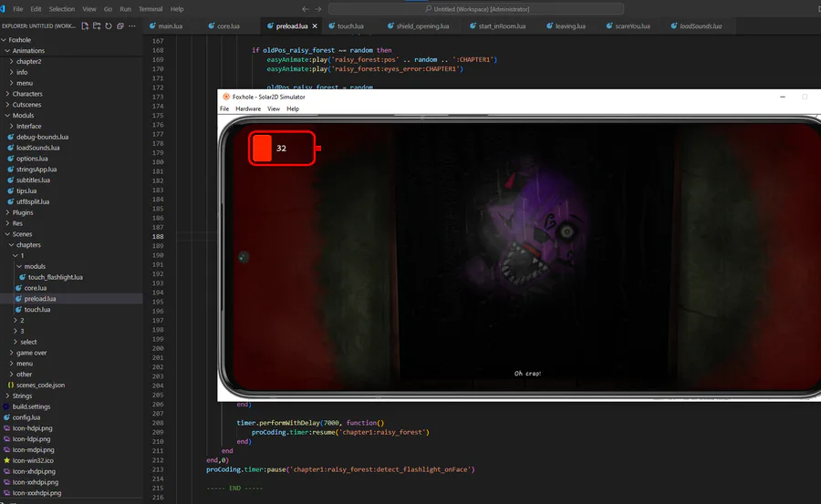This screenshot has height=504, width=821.
Task: Go back with the navigation arrow
Action: coord(306,9)
